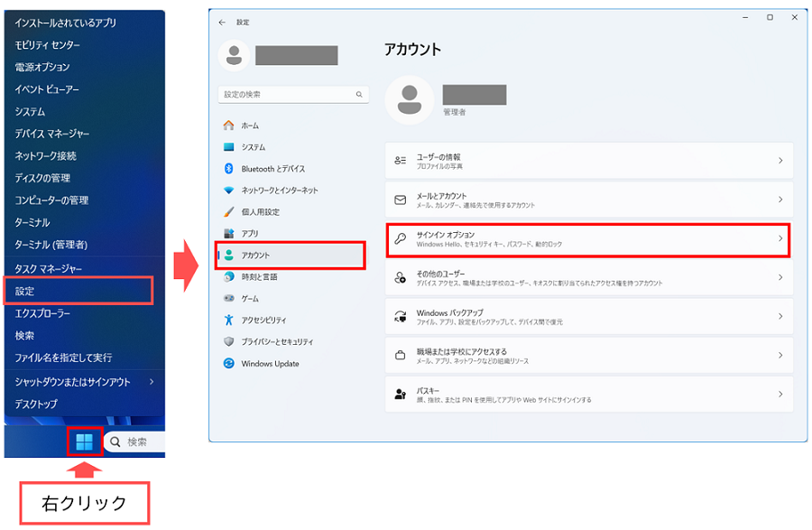Click the Windows バックアップ icon
Screen dimensions: 812x530
coord(401,317)
